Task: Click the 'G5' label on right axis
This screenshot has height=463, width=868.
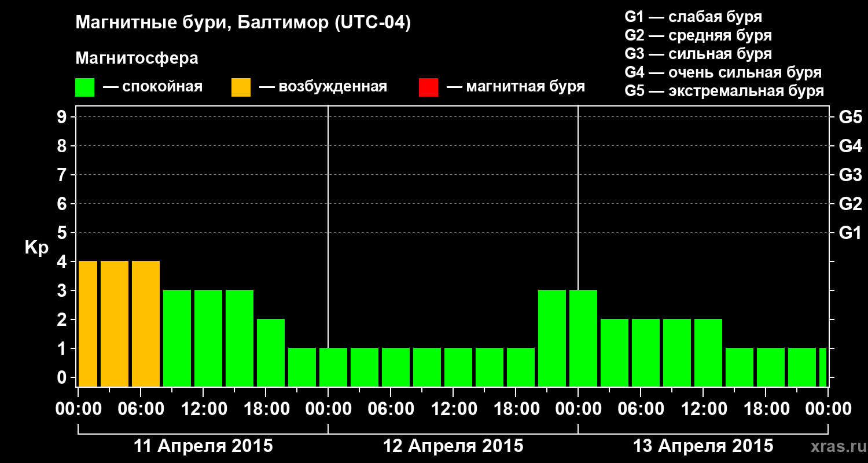Action: click(850, 117)
